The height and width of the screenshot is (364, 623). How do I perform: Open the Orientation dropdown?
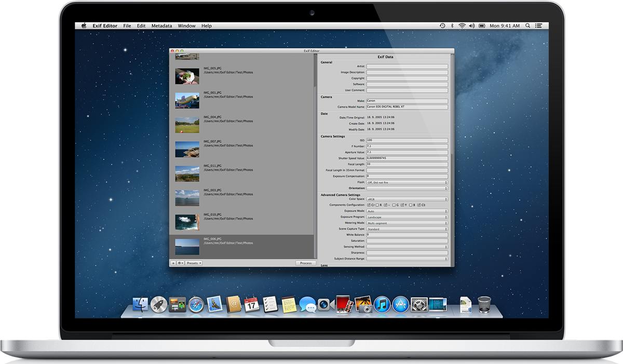coord(407,188)
